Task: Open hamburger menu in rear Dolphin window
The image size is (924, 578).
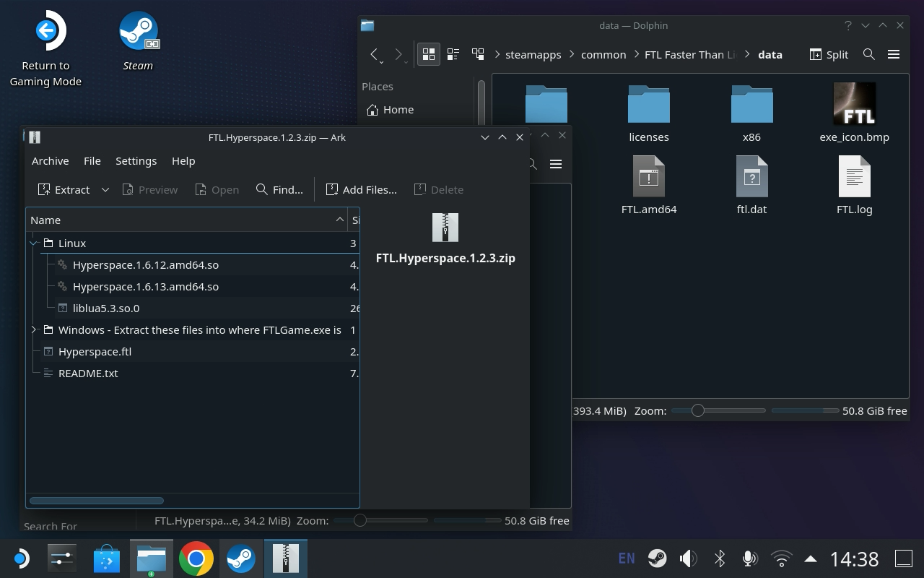Action: [556, 164]
